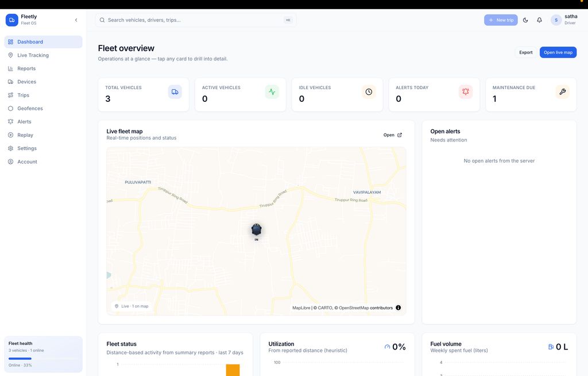
Task: Collapse the sidebar with chevron arrow
Action: click(76, 20)
